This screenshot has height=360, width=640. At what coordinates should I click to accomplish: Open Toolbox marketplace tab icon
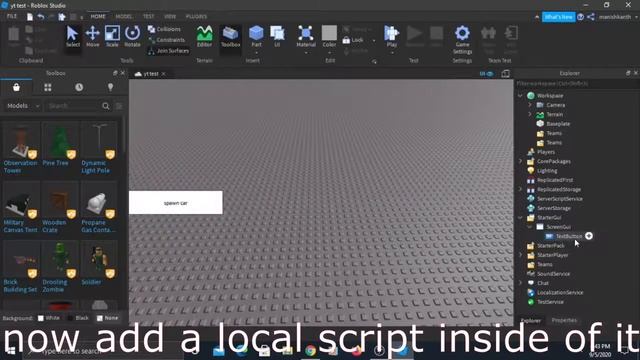pos(16,87)
